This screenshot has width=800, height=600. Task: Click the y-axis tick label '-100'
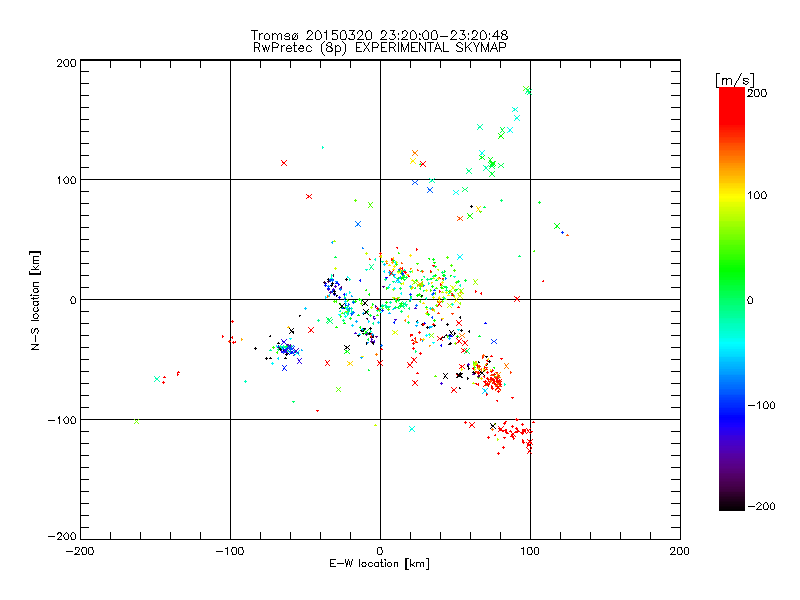click(62, 420)
